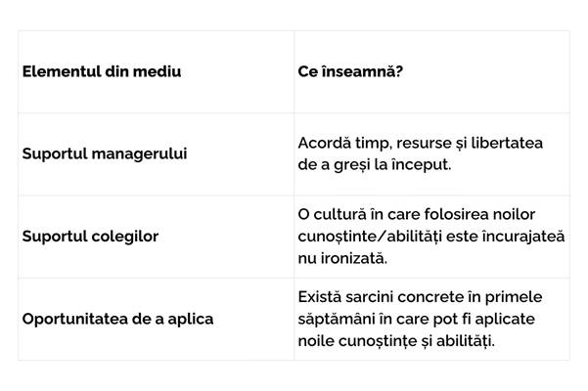Image resolution: width=588 pixels, height=391 pixels.
Task: Click the line 'noile cunoștințe și abilități.'
Action: click(x=396, y=341)
